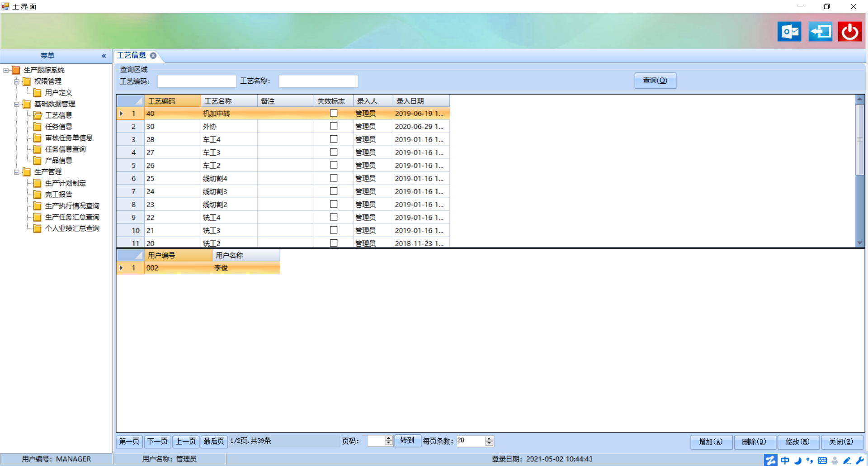Open 用户定义 tree node
Screen dimensions: 868x466
(x=58, y=92)
